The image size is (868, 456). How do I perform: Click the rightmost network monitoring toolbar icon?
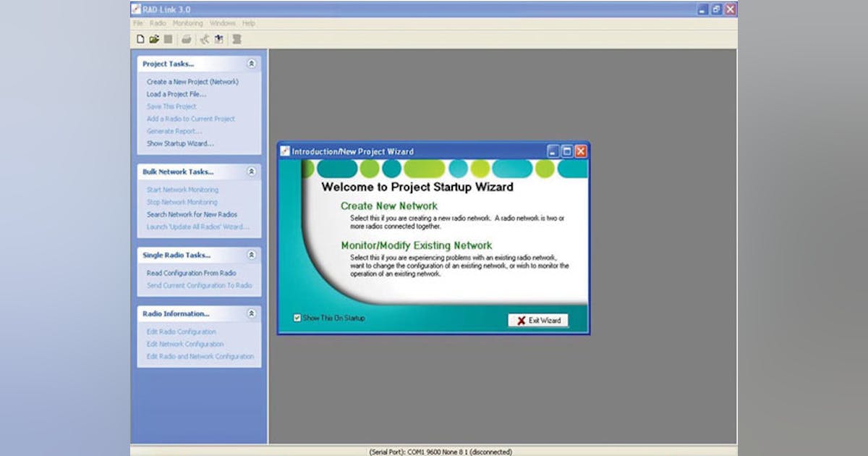[x=237, y=40]
